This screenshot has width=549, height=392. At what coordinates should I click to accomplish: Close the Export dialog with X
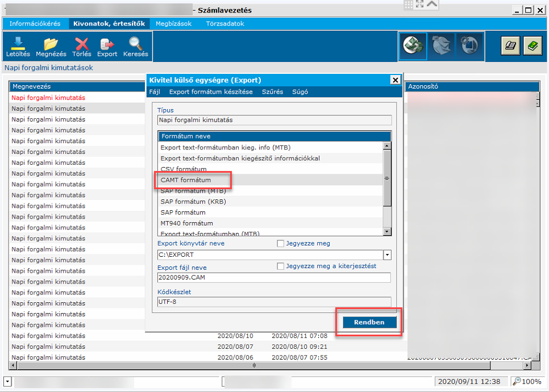396,80
